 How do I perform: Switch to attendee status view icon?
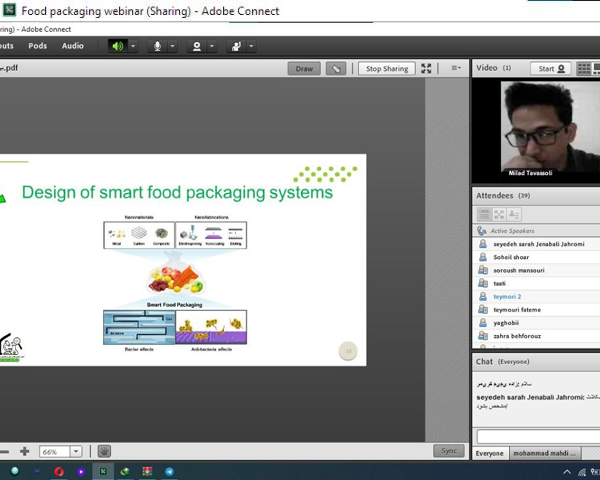[x=514, y=215]
